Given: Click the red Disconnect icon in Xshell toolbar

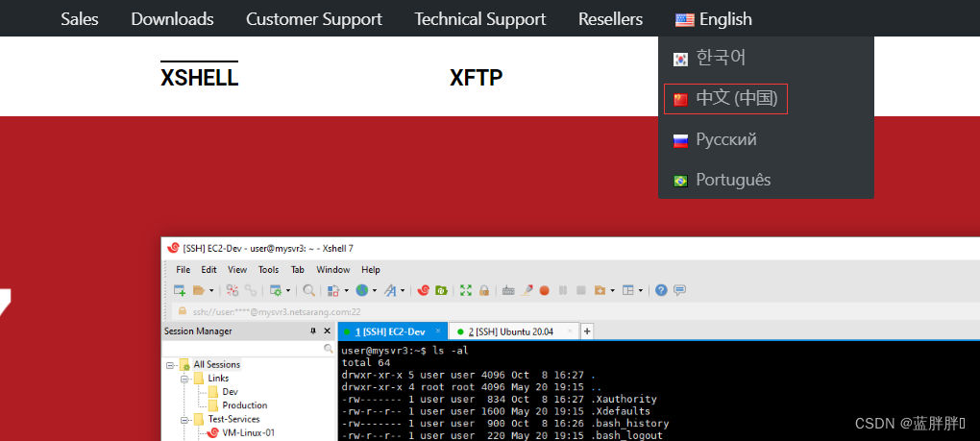Looking at the screenshot, I should pyautogui.click(x=232, y=290).
